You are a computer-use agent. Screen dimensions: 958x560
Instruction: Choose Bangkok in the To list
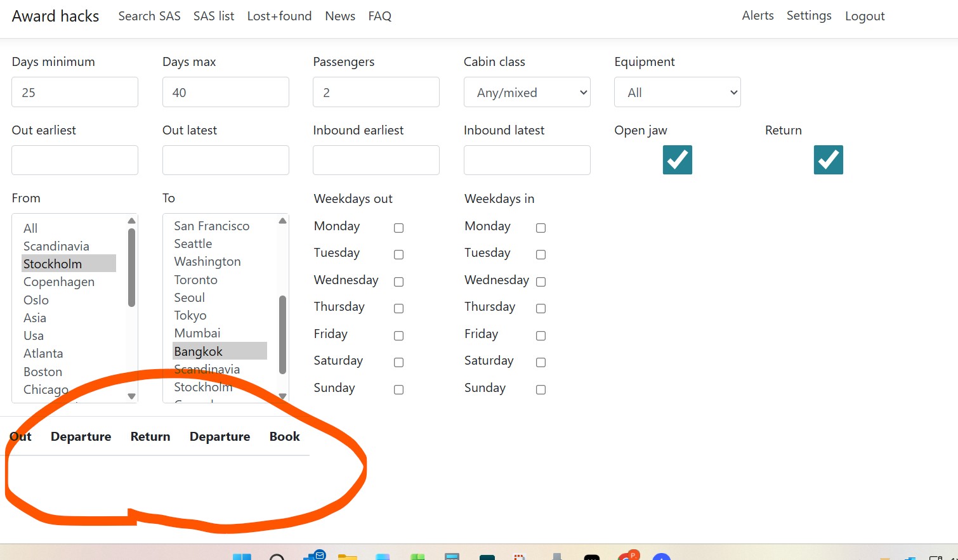pyautogui.click(x=220, y=351)
